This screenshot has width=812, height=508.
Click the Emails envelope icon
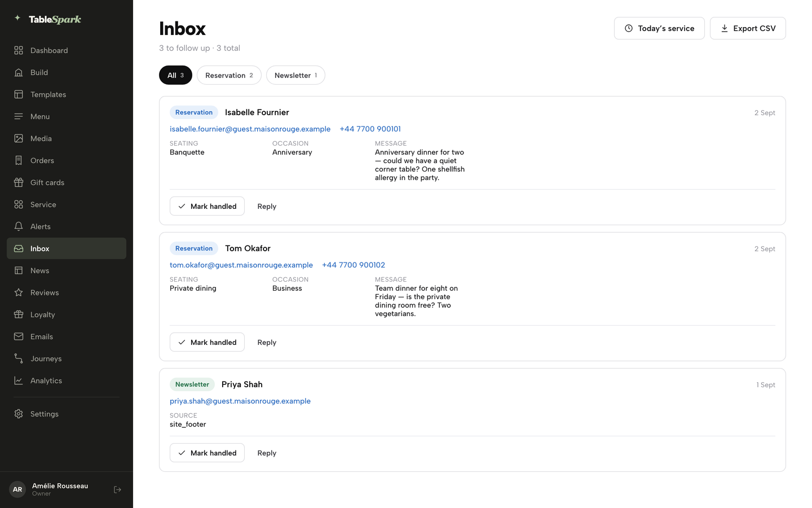pyautogui.click(x=19, y=336)
